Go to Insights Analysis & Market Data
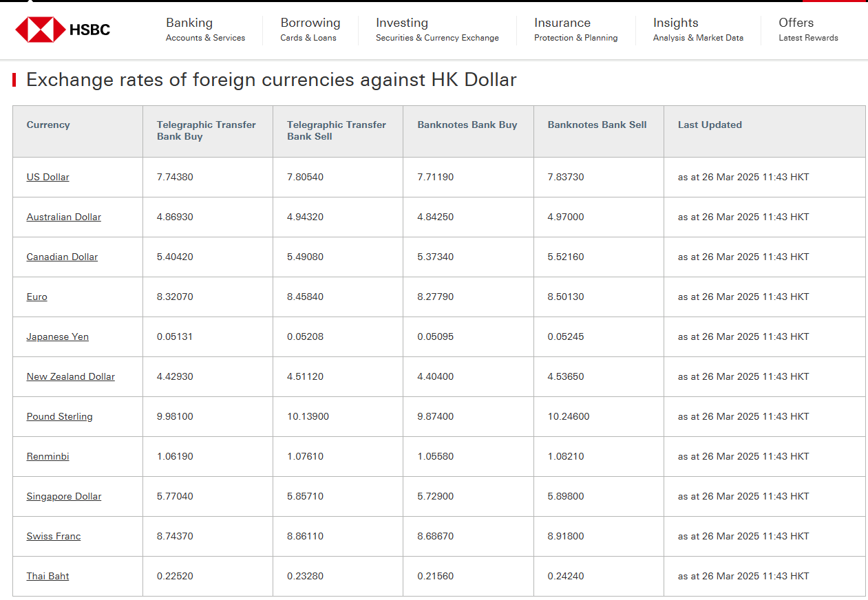The image size is (868, 600). [697, 30]
